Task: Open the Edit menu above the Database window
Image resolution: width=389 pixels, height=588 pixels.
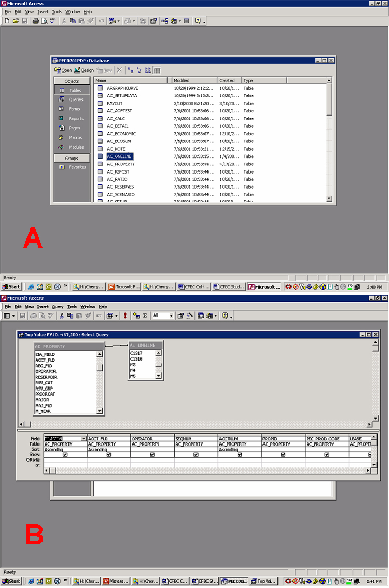Action: [18, 12]
